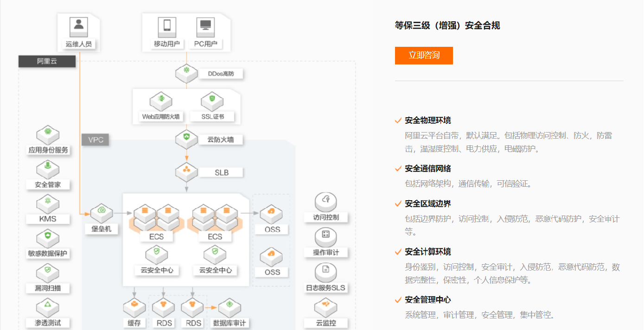This screenshot has height=330, width=644.
Task: Open the 应用身份服务 icon
Action: coord(48,135)
